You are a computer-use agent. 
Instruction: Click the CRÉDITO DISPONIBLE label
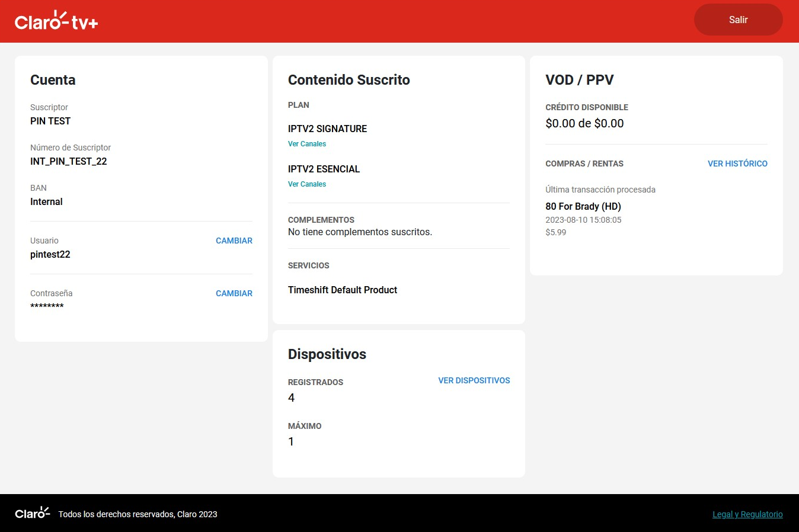pyautogui.click(x=587, y=107)
